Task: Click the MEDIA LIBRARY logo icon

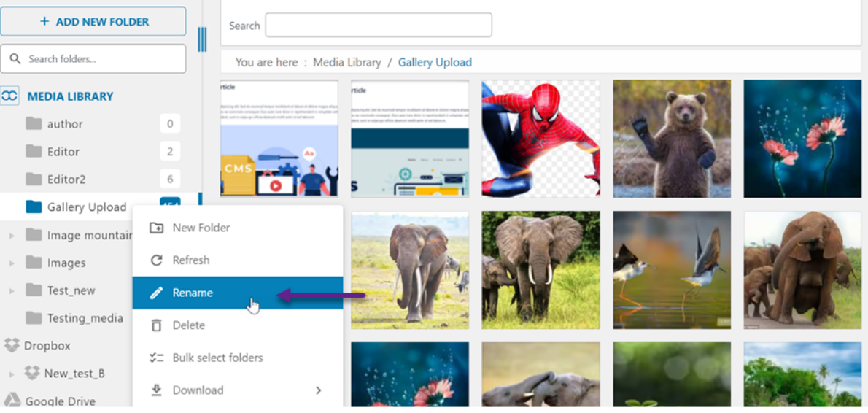Action: pyautogui.click(x=9, y=96)
